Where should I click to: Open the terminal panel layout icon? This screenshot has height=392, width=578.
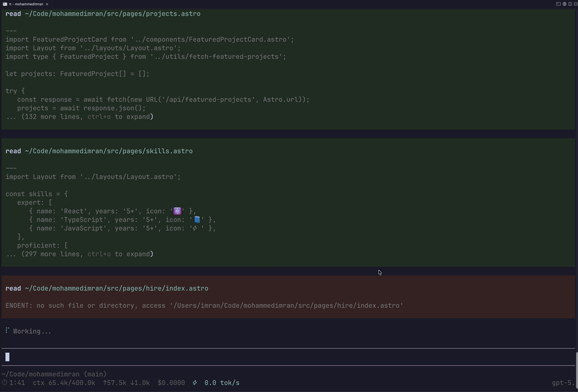[x=558, y=4]
